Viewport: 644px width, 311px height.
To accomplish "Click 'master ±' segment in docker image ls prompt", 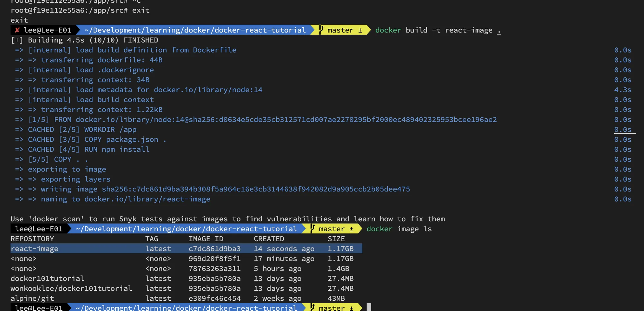I will (x=336, y=229).
